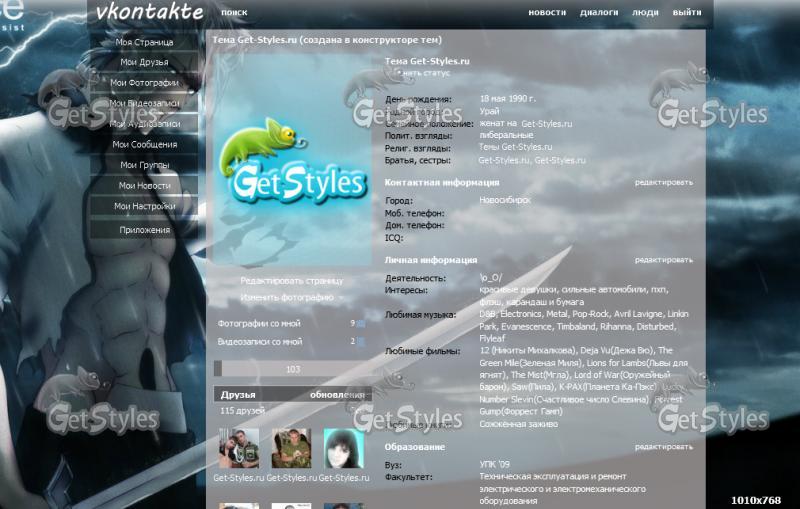Click Редактировать страницу under the profile photo
Viewport: 800px width, 509px height.
291,281
